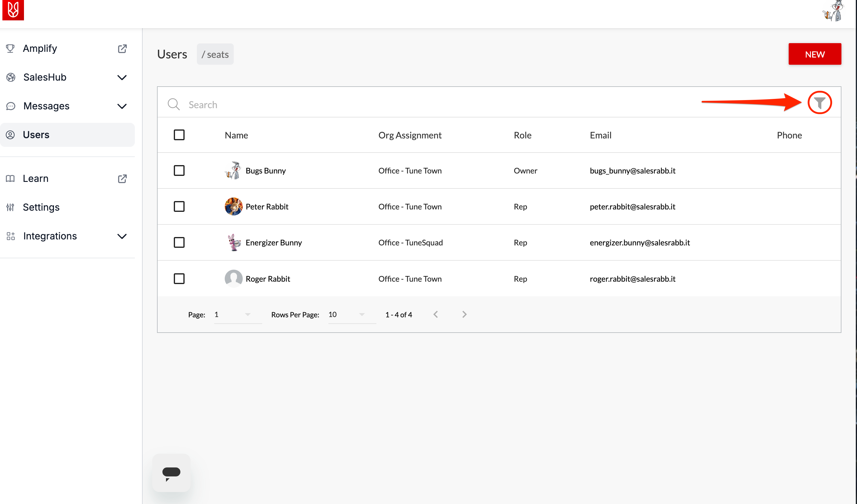Click the search magnifier icon

pos(173,104)
